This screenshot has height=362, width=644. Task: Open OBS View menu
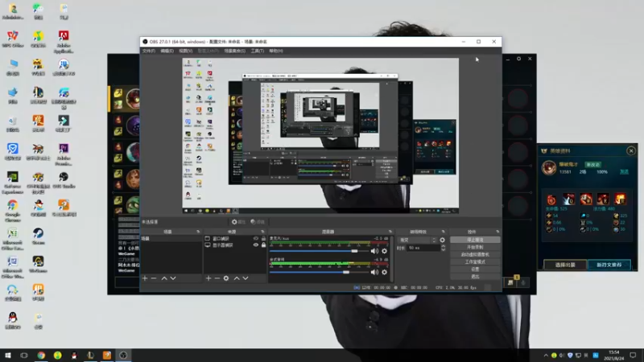click(x=186, y=51)
